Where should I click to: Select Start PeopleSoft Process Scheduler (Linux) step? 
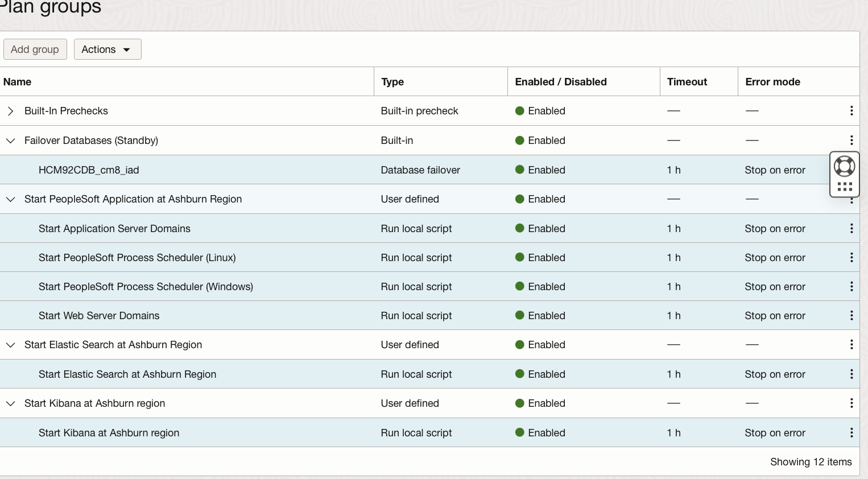click(x=137, y=258)
